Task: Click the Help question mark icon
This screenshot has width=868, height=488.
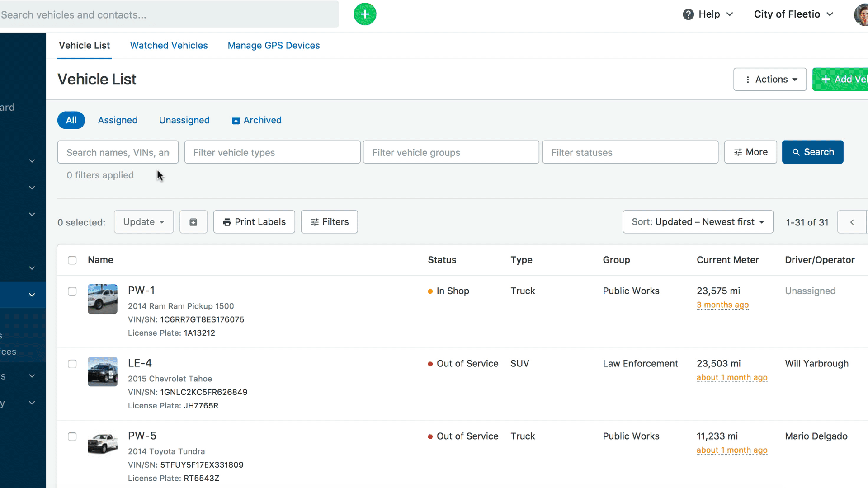Action: tap(688, 14)
